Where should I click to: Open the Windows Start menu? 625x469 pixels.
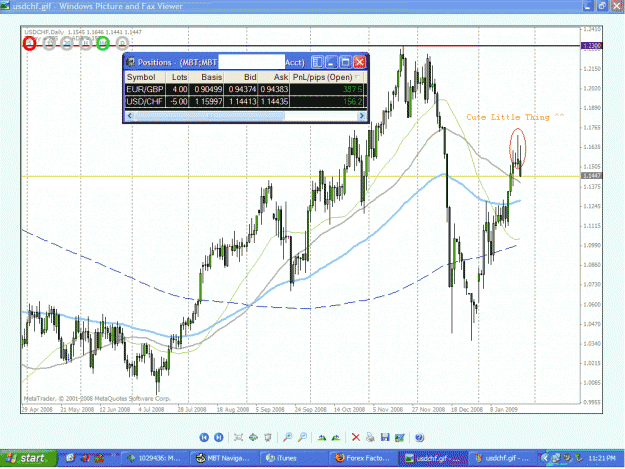[x=29, y=458]
